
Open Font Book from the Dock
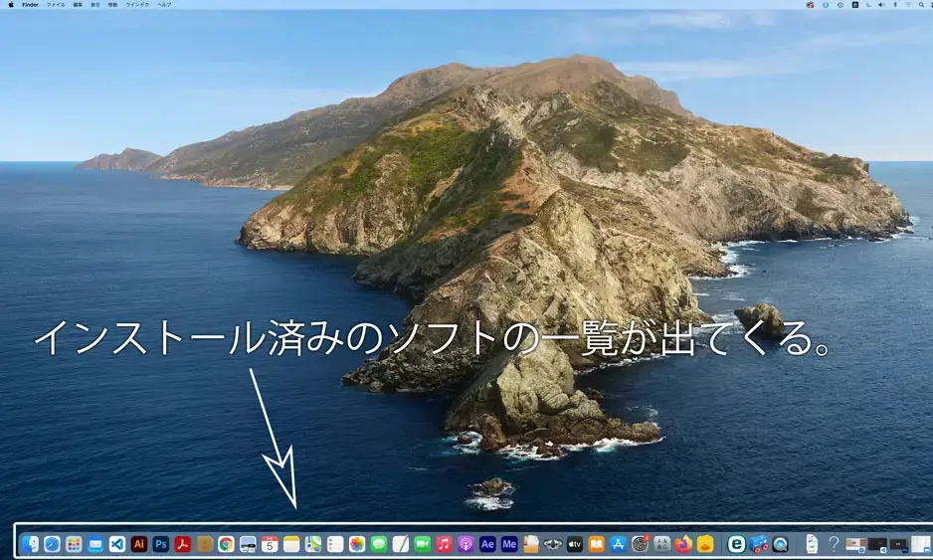pos(661,543)
